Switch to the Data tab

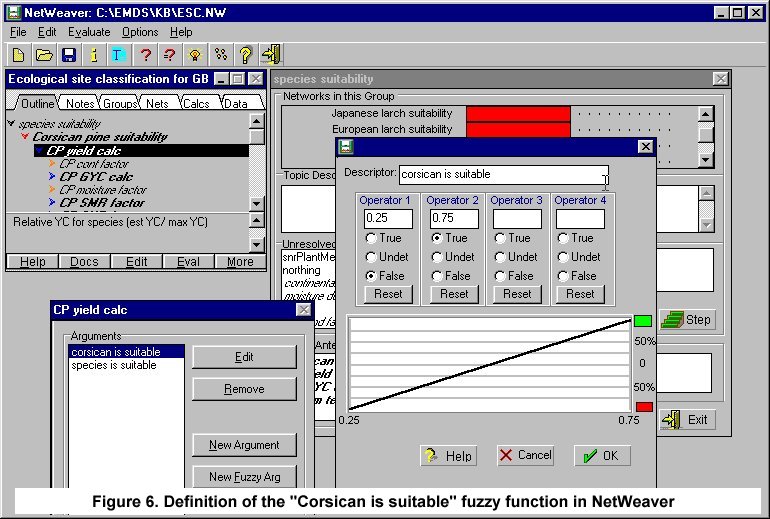[x=236, y=103]
